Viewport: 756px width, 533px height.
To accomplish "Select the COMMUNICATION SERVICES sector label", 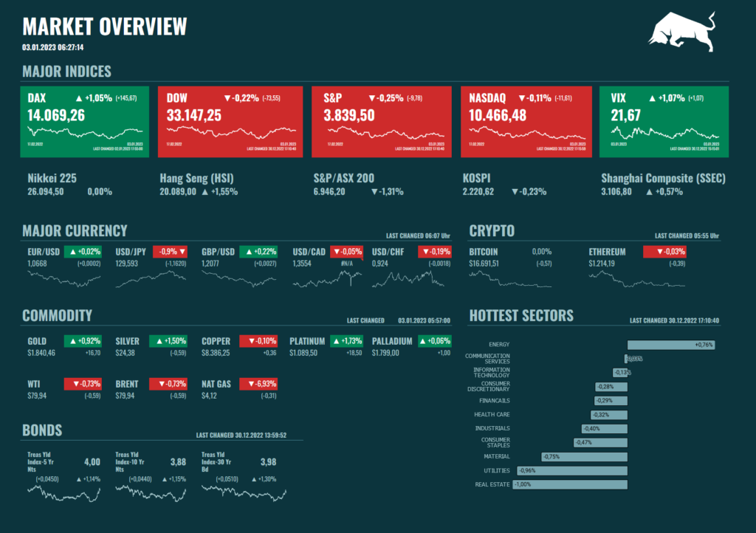I will pos(487,359).
